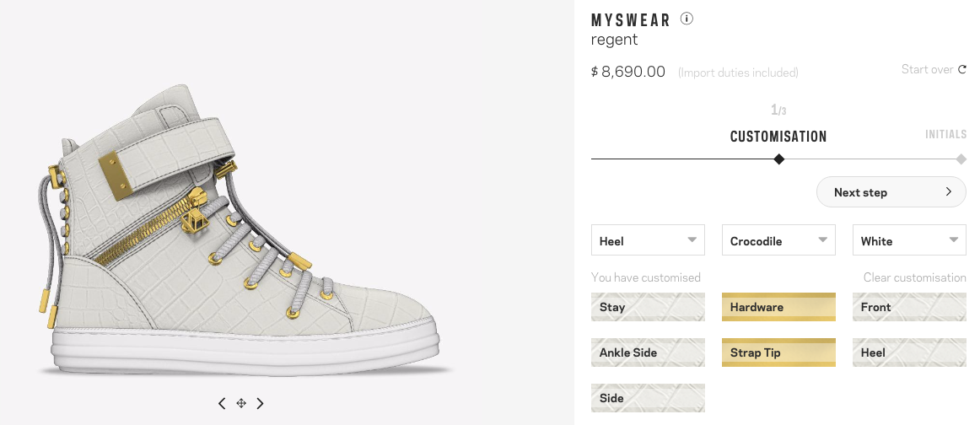Click the black diamond step marker
This screenshot has height=425, width=980.
pyautogui.click(x=778, y=159)
